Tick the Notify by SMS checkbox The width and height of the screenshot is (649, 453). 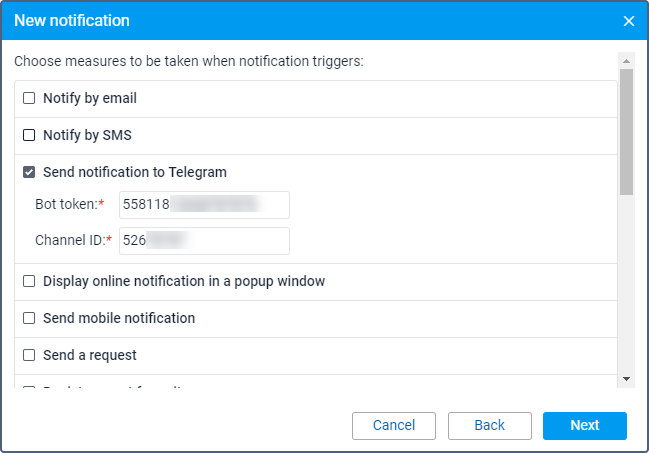(29, 135)
